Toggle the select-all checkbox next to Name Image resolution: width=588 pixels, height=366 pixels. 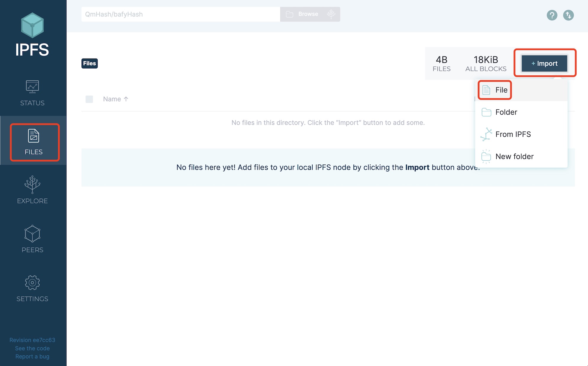tap(89, 99)
